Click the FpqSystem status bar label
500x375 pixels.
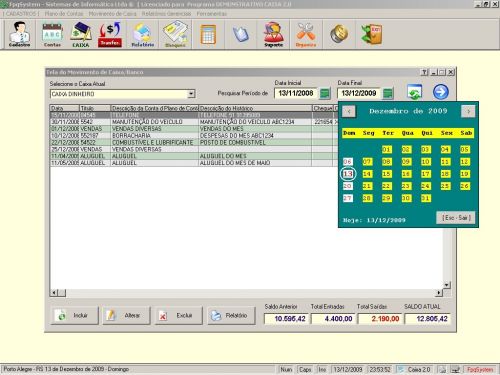click(480, 369)
